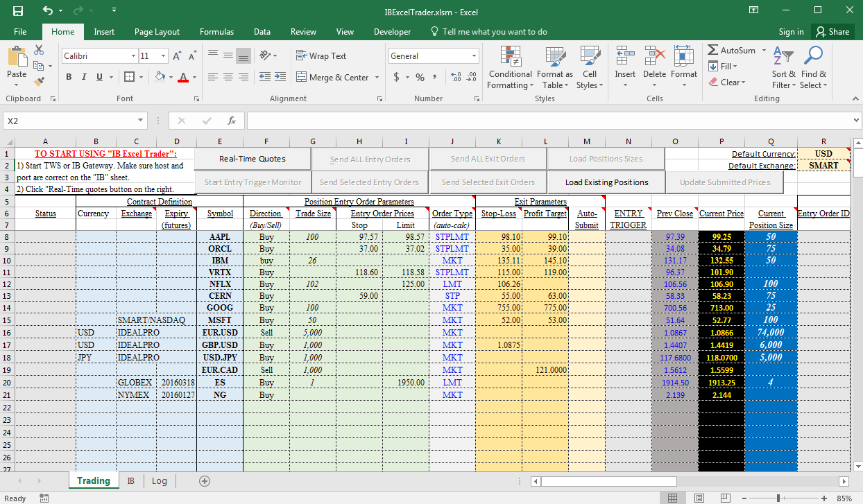Open Sort & Filter options
This screenshot has width=863, height=504.
coord(783,67)
